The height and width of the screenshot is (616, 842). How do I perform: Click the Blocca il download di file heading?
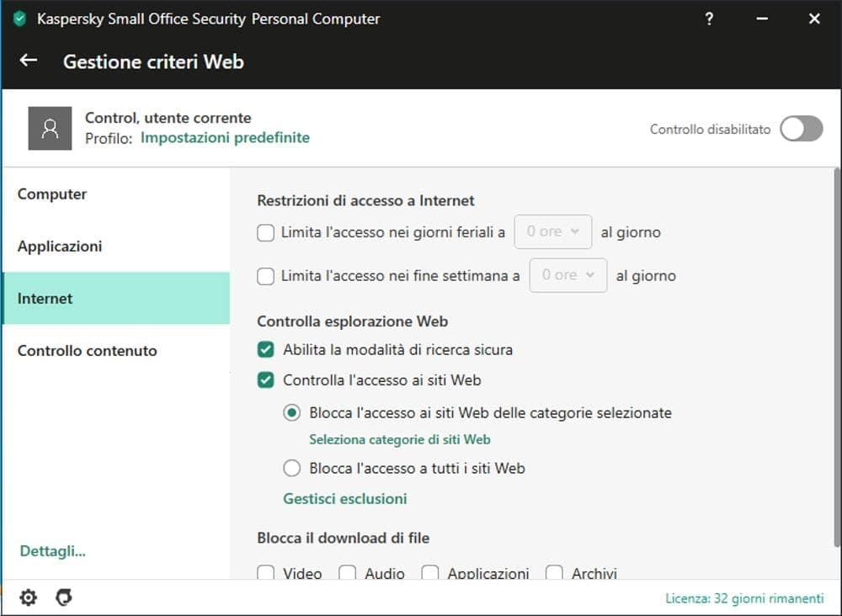click(x=344, y=538)
